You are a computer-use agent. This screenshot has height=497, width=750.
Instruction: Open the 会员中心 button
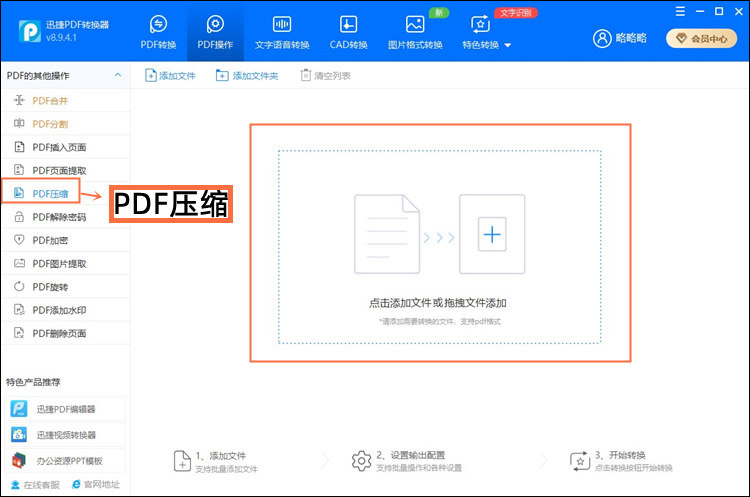pos(701,39)
